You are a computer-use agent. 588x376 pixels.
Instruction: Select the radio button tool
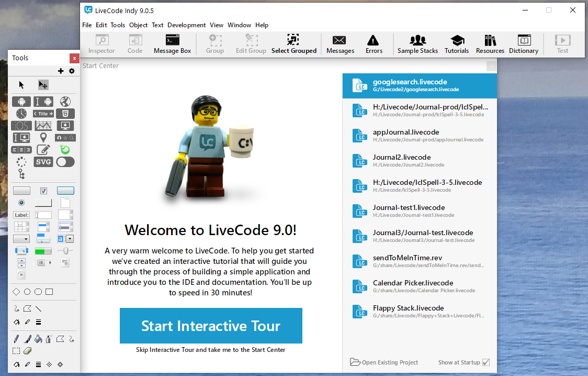click(21, 203)
